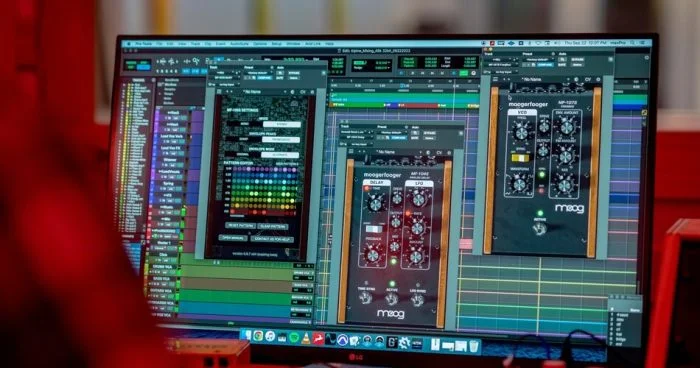Screen dimensions: 700x368
Task: Open the File menu in menu bar
Action: (x=159, y=44)
